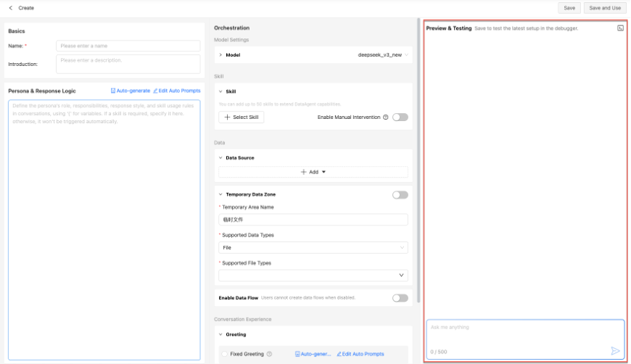Screen dimensions: 631x364
Task: Click Edit Auto Prompts in Greeting section
Action: point(360,354)
